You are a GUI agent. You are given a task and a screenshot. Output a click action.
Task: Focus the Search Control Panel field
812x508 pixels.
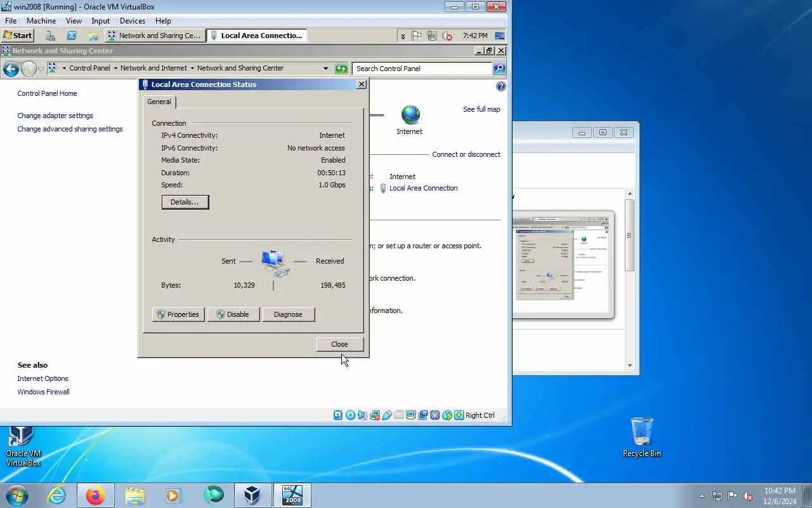(x=423, y=69)
